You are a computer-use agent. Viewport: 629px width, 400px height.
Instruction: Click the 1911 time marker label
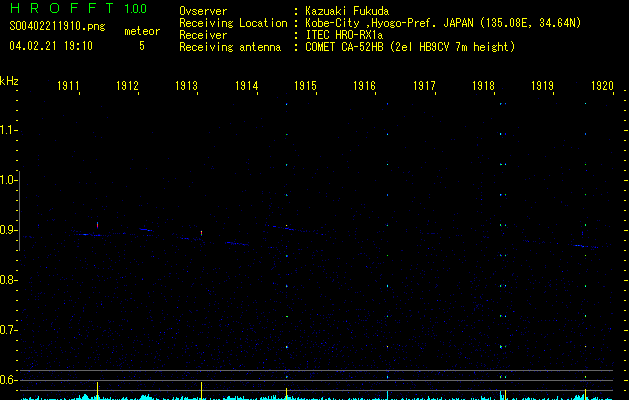(x=68, y=87)
